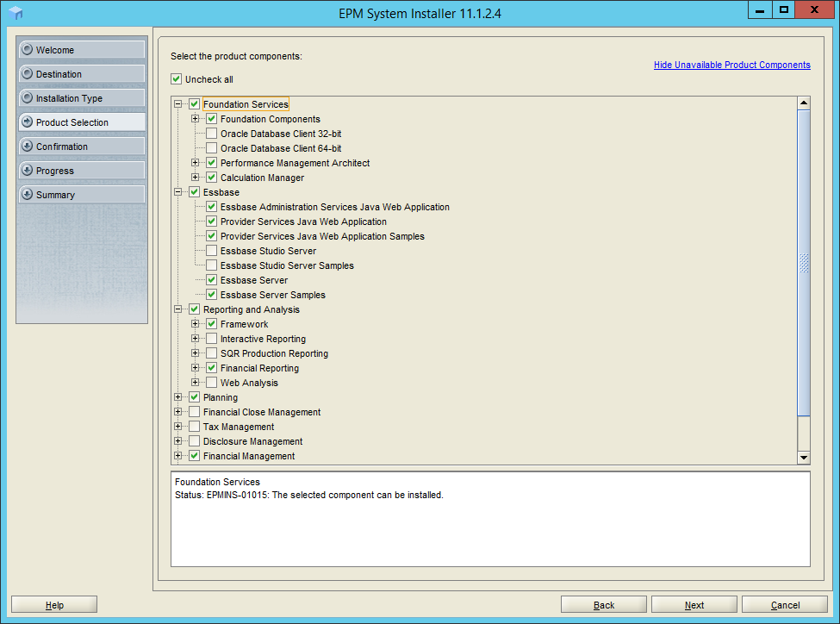
Task: Go to the Summary step
Action: click(x=82, y=194)
